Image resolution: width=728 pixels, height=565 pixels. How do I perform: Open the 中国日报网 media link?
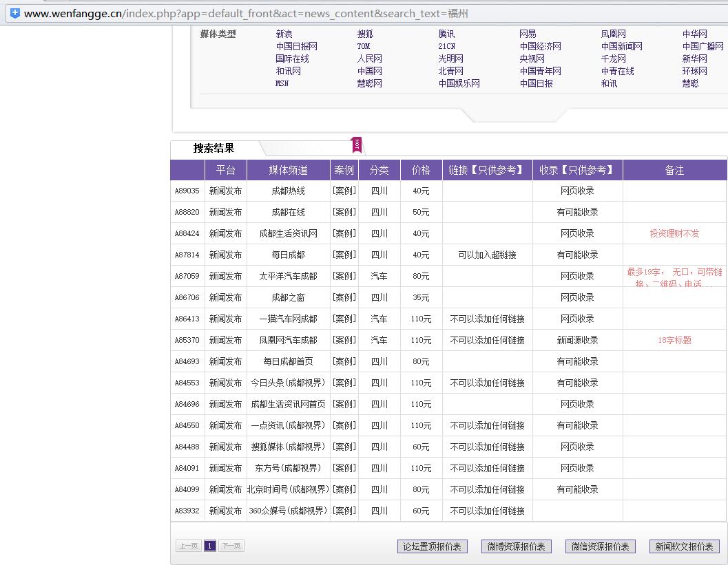coord(296,46)
